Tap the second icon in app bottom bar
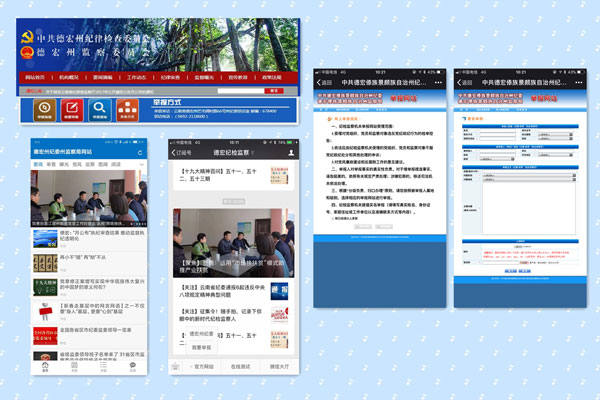 (74, 367)
